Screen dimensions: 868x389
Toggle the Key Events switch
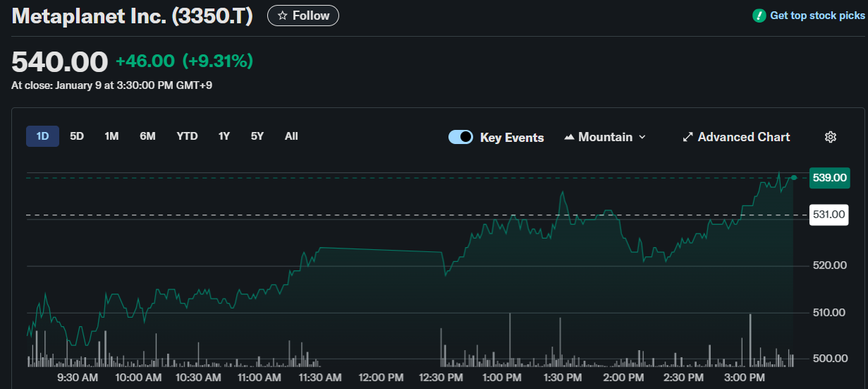pos(461,137)
